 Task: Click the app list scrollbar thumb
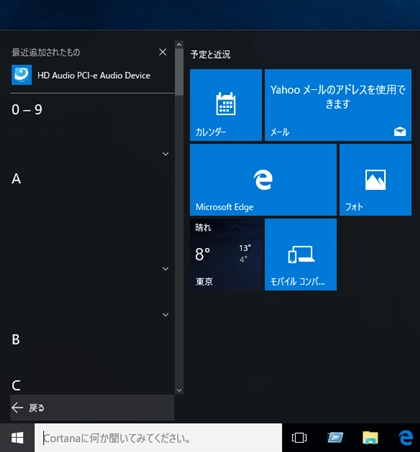point(179,72)
